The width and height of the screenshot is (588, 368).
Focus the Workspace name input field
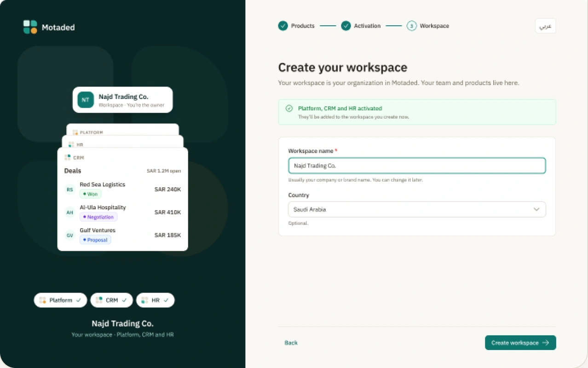[417, 166]
